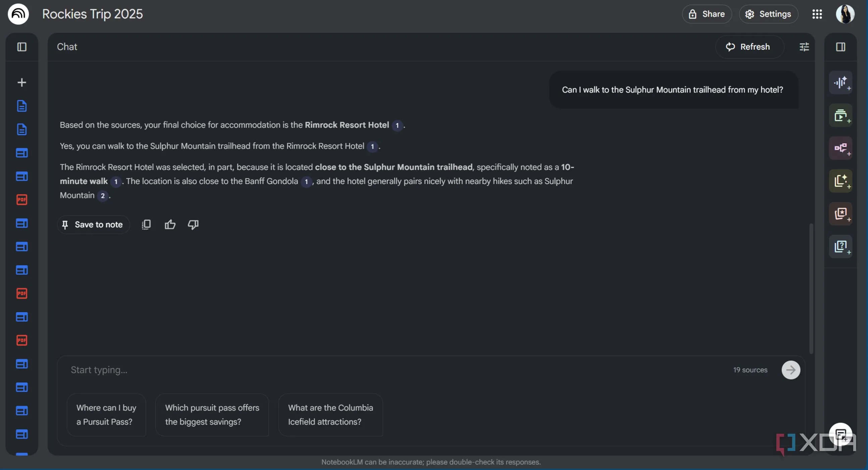Click the Start typing input field

[371, 370]
